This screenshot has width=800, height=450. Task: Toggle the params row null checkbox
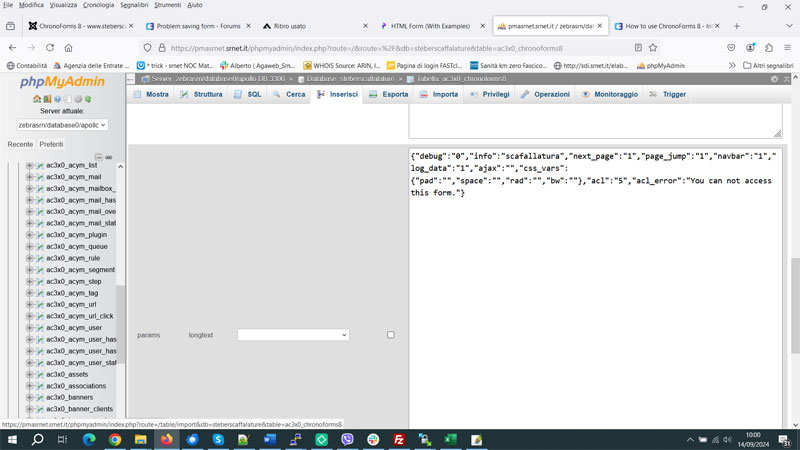click(390, 335)
